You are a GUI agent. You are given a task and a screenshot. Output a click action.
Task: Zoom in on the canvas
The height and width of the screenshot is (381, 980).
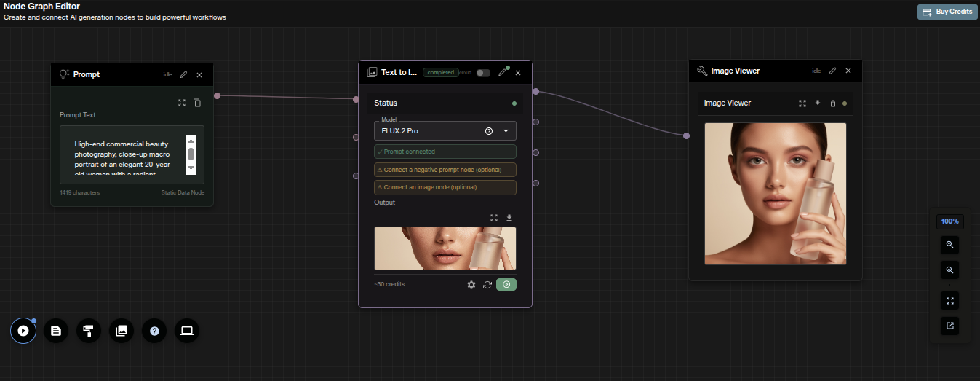point(950,245)
